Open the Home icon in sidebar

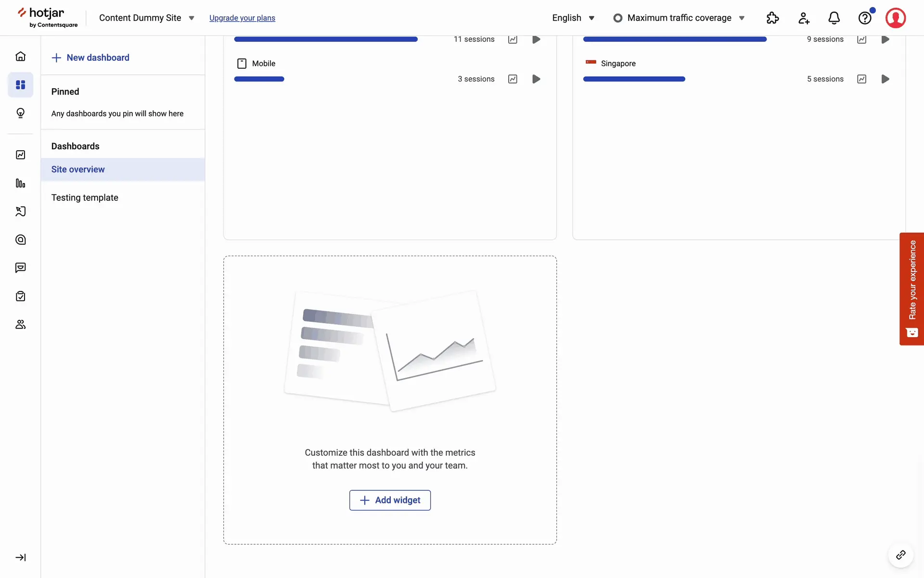20,56
